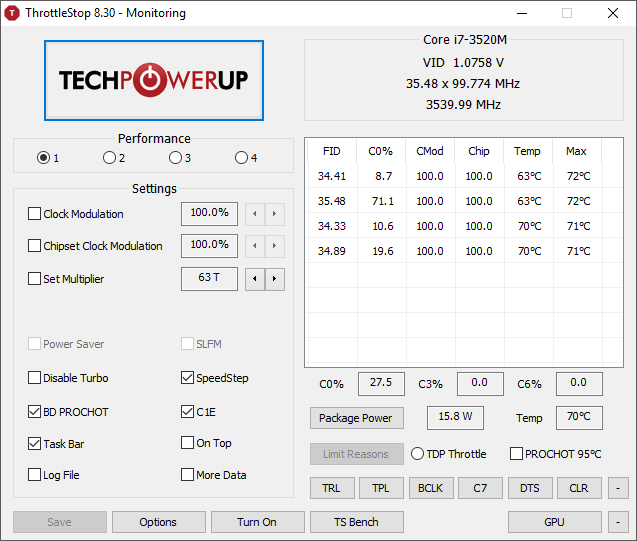
Task: Click the Max column header
Action: (577, 151)
